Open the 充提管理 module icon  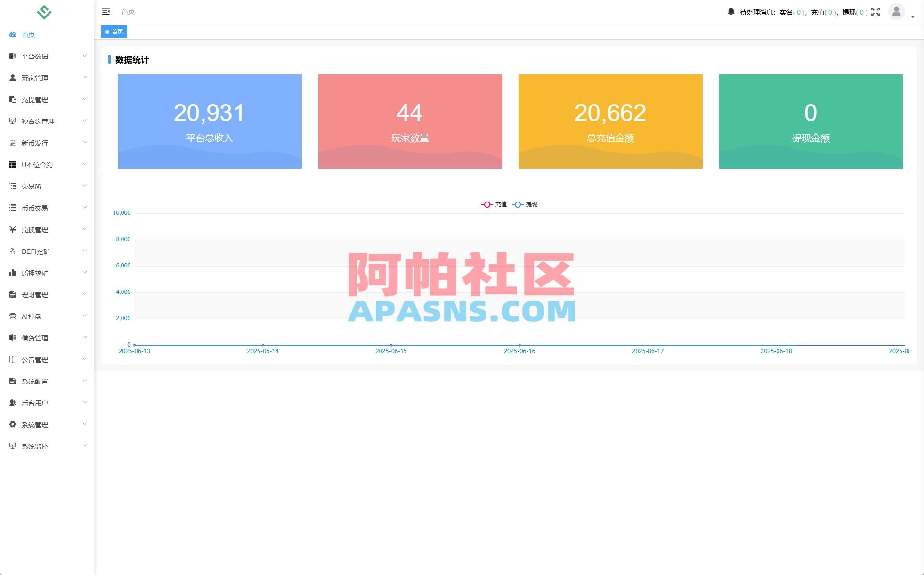(x=12, y=99)
